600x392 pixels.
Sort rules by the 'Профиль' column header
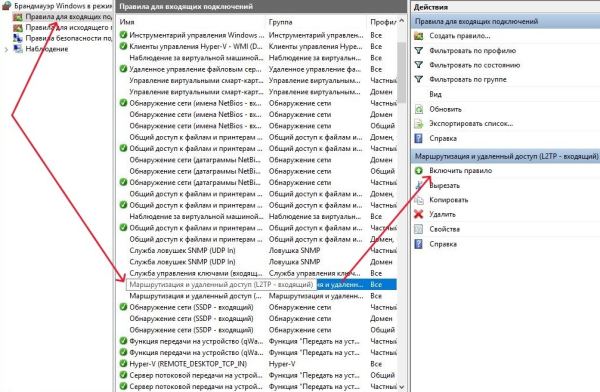pyautogui.click(x=382, y=22)
